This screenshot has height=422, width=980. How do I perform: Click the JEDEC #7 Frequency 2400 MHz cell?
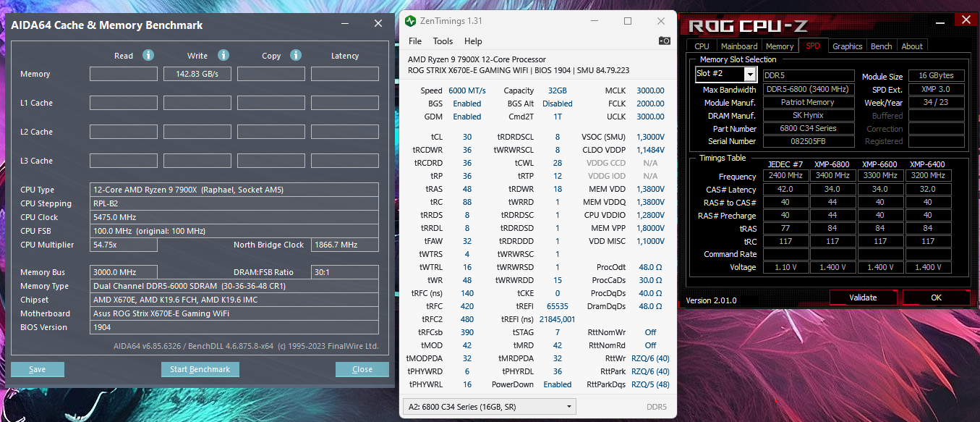[x=785, y=176]
